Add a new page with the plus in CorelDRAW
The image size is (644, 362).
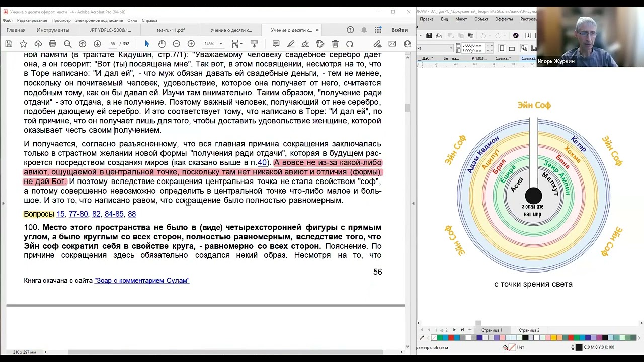click(x=470, y=330)
